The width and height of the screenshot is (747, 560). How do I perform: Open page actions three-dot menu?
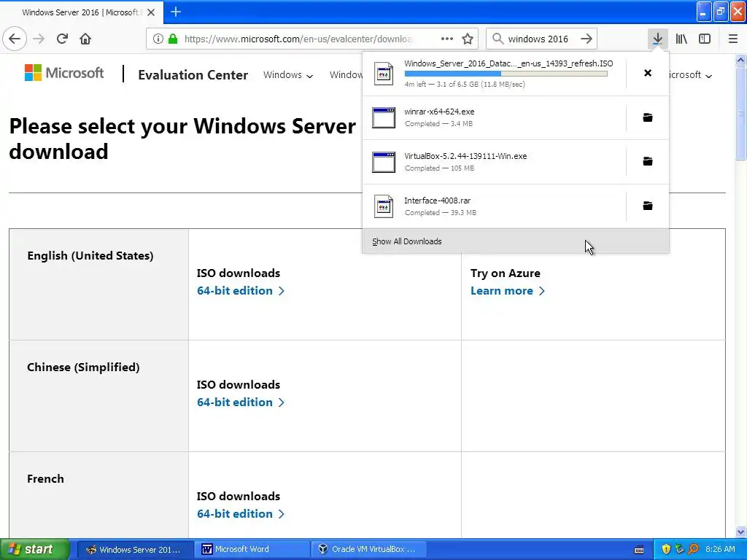pyautogui.click(x=447, y=39)
